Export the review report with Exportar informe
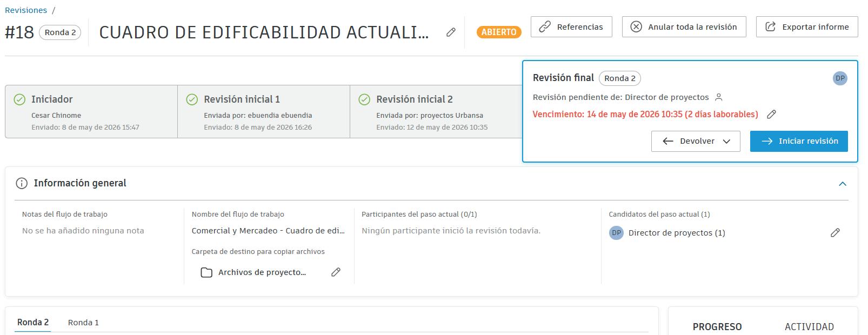 click(x=807, y=26)
